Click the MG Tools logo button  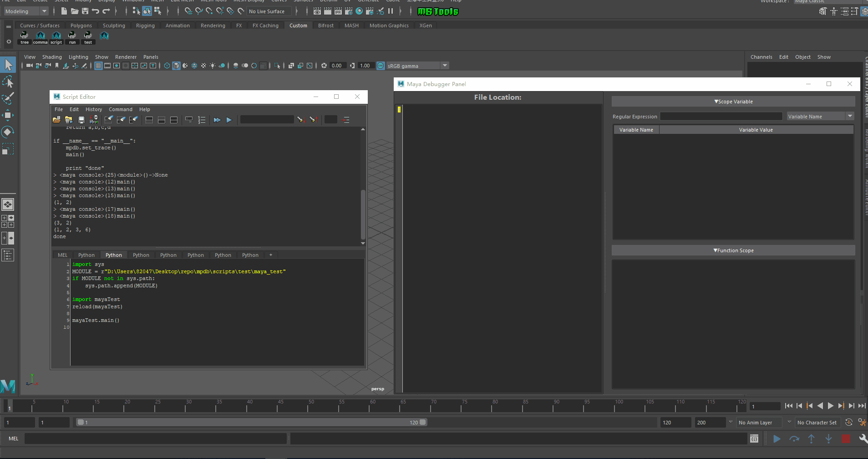[438, 11]
